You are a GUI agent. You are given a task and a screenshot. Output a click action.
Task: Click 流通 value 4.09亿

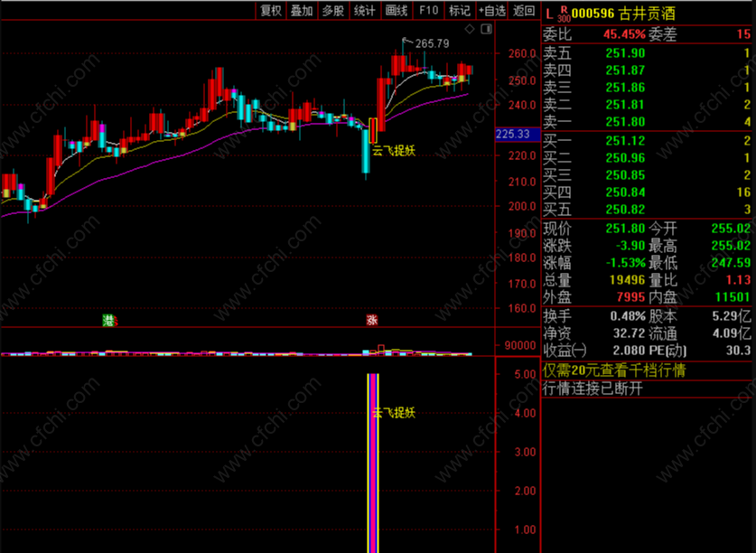pos(732,333)
